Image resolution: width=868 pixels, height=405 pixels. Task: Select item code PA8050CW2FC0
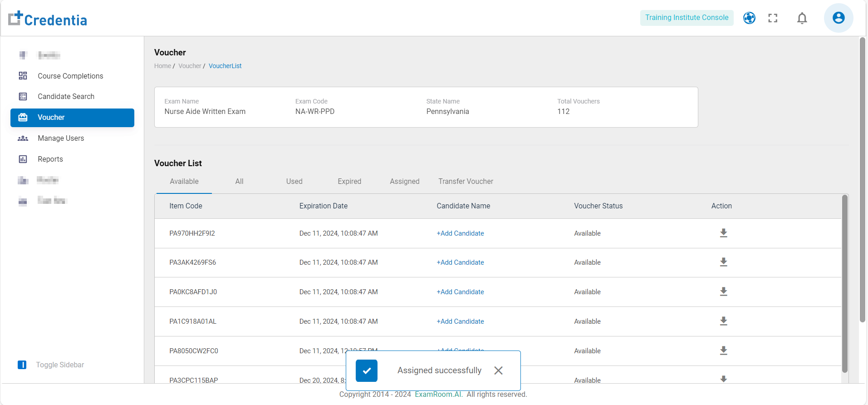[194, 351]
